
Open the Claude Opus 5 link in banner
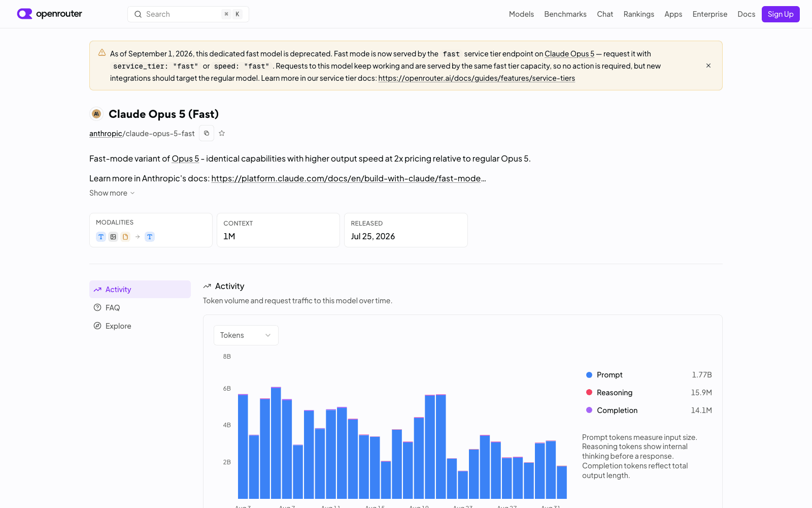569,54
